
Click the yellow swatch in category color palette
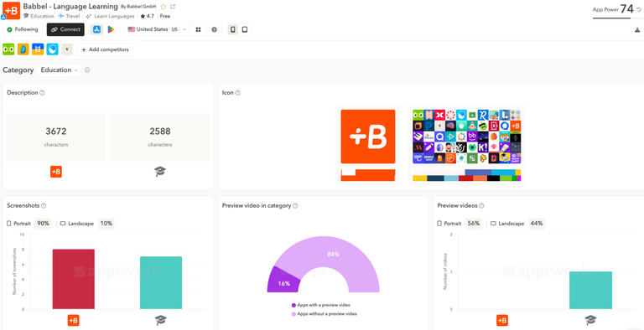tap(420, 178)
